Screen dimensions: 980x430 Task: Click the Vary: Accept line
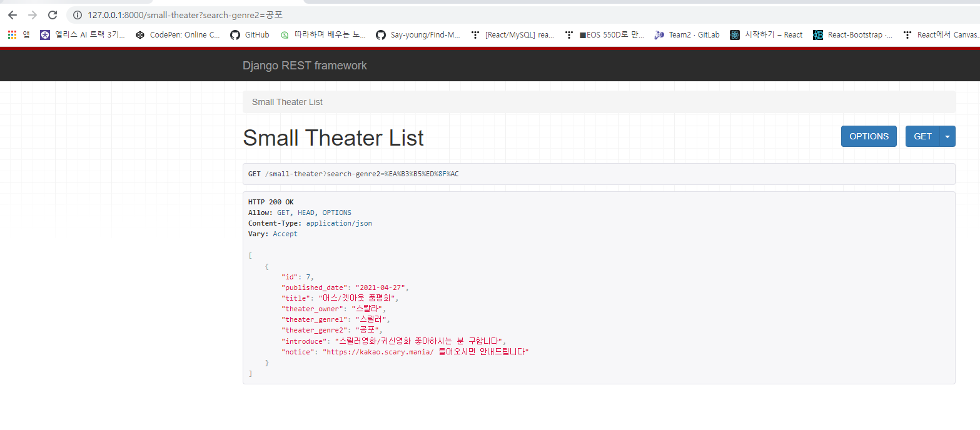tap(273, 234)
